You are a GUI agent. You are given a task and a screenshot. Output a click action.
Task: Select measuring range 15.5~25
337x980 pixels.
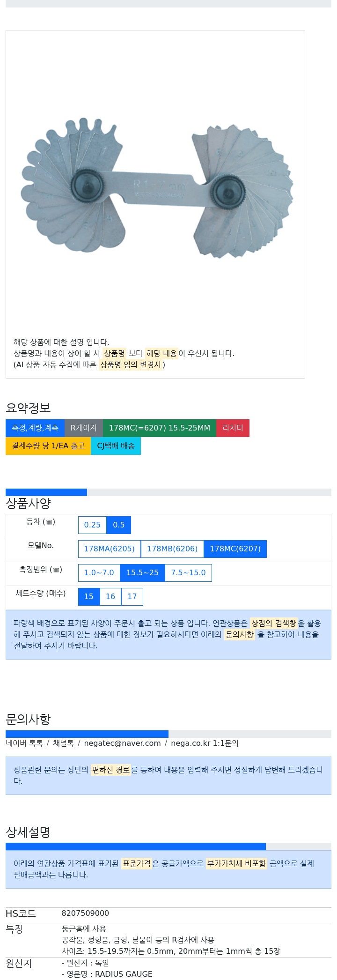point(142,573)
